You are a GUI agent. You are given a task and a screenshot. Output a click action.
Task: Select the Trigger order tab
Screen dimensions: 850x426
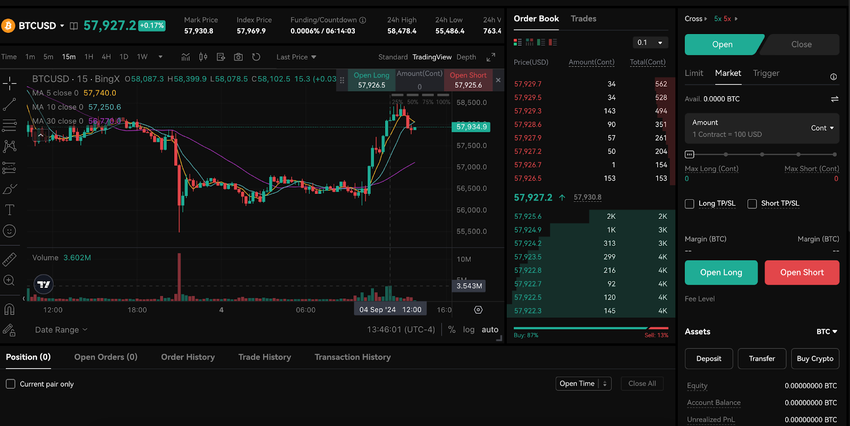coord(765,73)
